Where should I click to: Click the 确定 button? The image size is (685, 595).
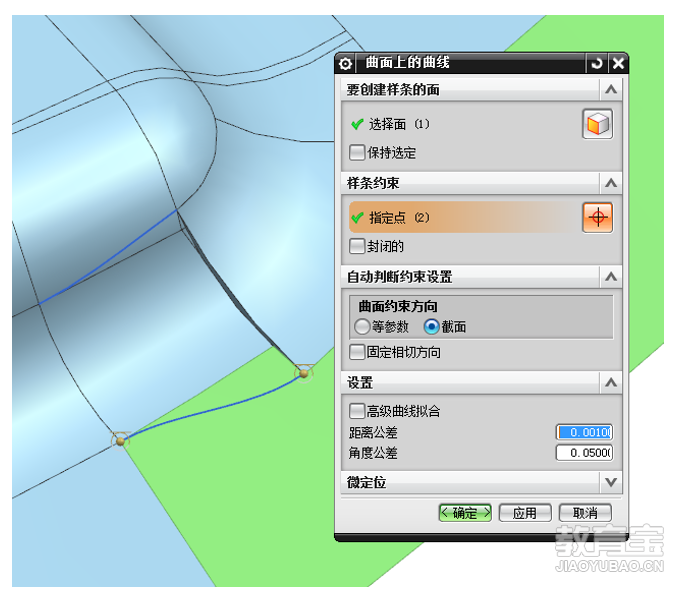point(465,512)
